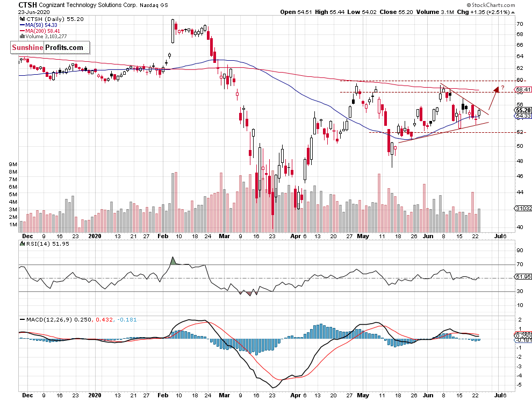
Task: Click the 55.20 last price axis tag
Action: 523,110
